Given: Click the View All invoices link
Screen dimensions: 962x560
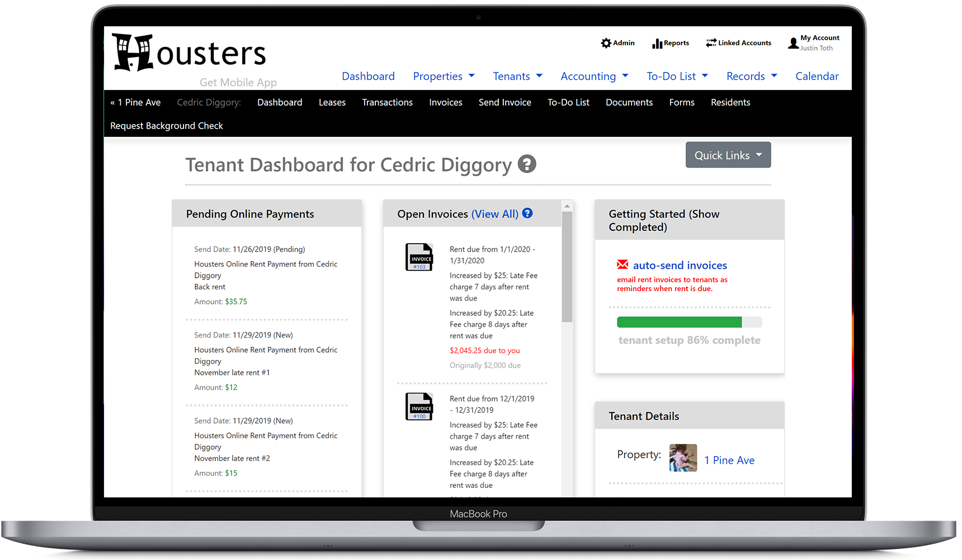Looking at the screenshot, I should click(494, 213).
